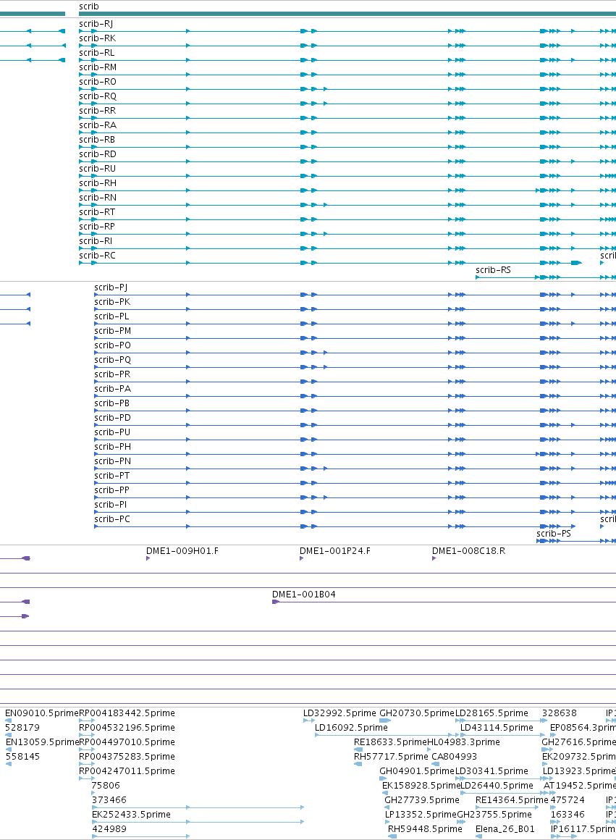
Task: Click the 373466 EST label
Action: [109, 800]
